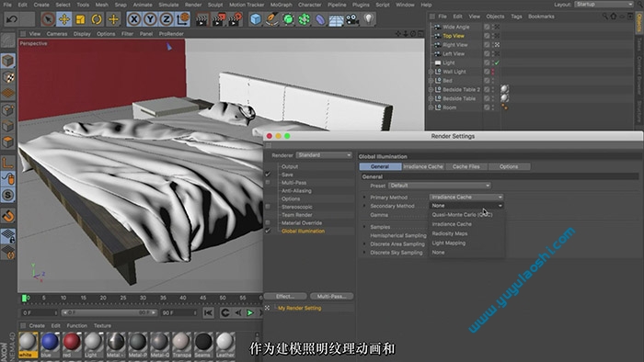
Task: Open Layout Startup dropdown
Action: [x=604, y=4]
